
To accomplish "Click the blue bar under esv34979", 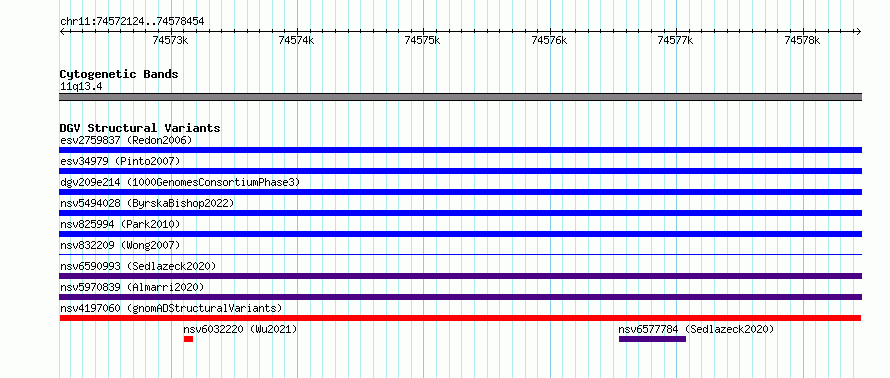I will tap(460, 171).
